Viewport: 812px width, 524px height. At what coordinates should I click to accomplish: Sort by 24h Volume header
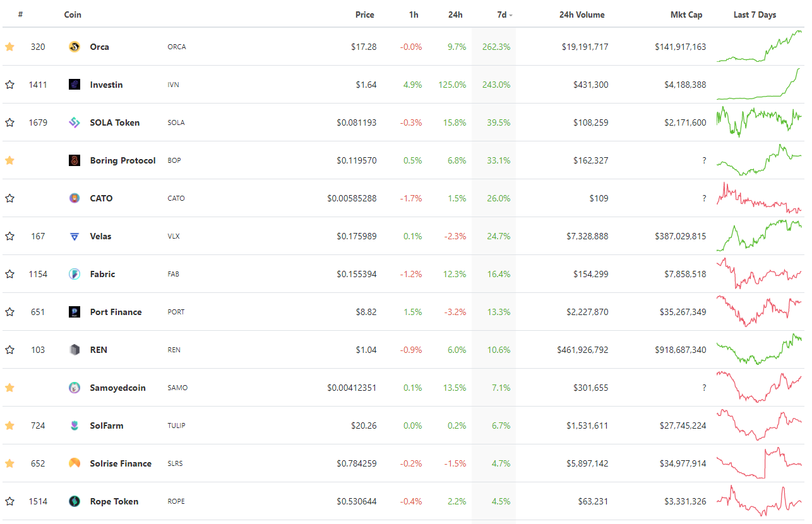pos(582,15)
